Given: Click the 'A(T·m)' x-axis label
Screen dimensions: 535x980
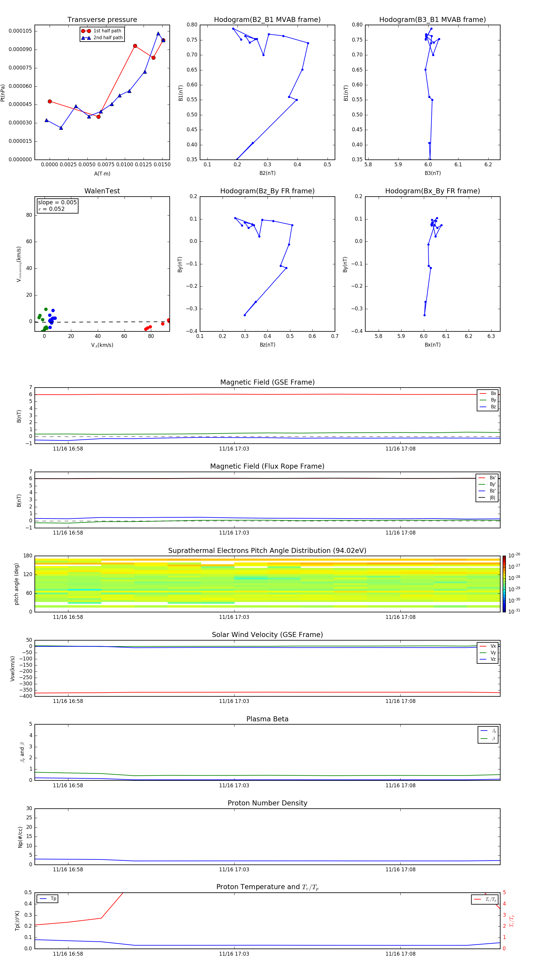Looking at the screenshot, I should tap(102, 173).
